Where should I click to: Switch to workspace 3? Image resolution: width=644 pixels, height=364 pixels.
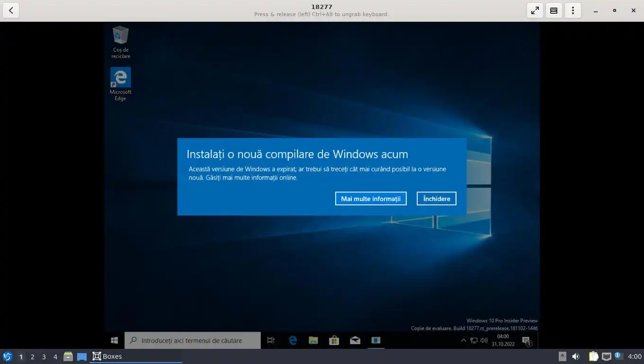[x=44, y=356]
